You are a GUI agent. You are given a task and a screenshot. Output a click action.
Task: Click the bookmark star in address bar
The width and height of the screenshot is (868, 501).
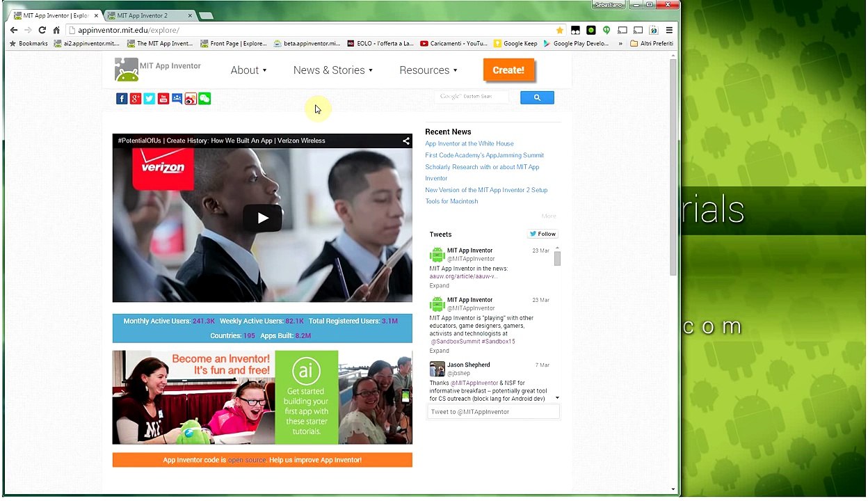click(559, 30)
